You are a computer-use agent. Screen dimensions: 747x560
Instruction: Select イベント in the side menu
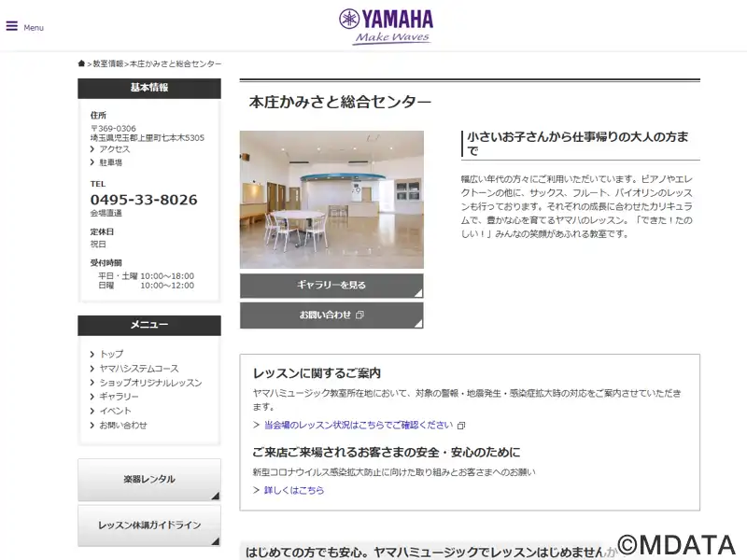(x=115, y=411)
